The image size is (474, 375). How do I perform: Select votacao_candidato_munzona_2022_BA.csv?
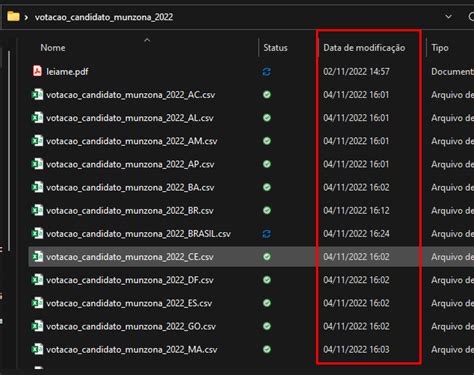(x=130, y=187)
